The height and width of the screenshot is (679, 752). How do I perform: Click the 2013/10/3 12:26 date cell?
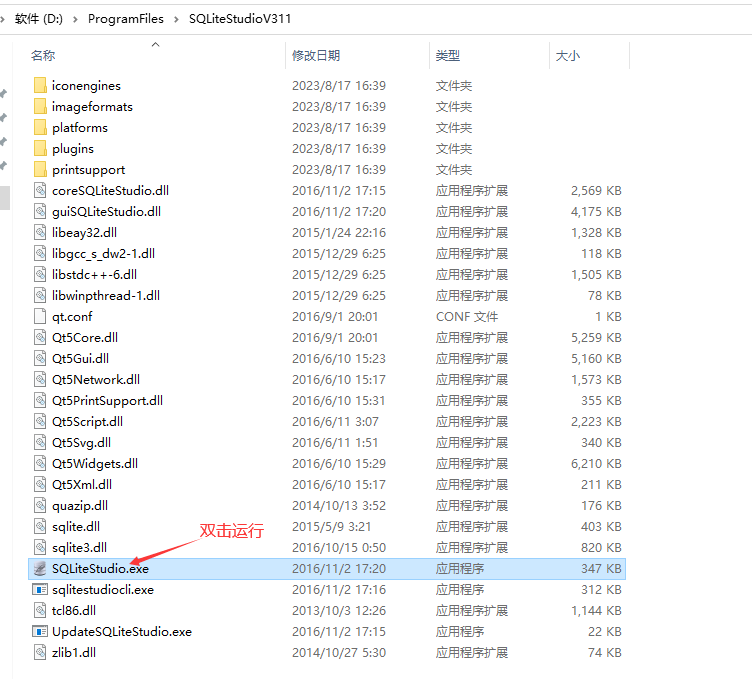[339, 610]
